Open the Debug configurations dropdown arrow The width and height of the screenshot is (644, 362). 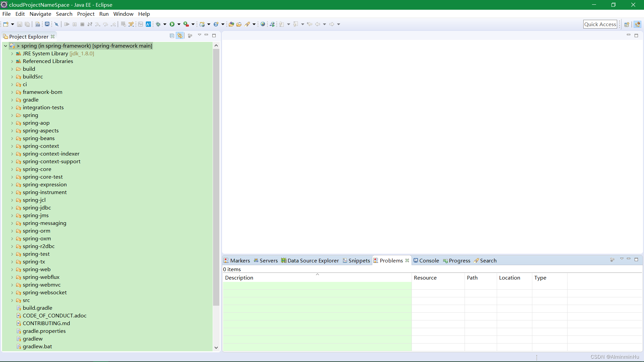click(165, 24)
